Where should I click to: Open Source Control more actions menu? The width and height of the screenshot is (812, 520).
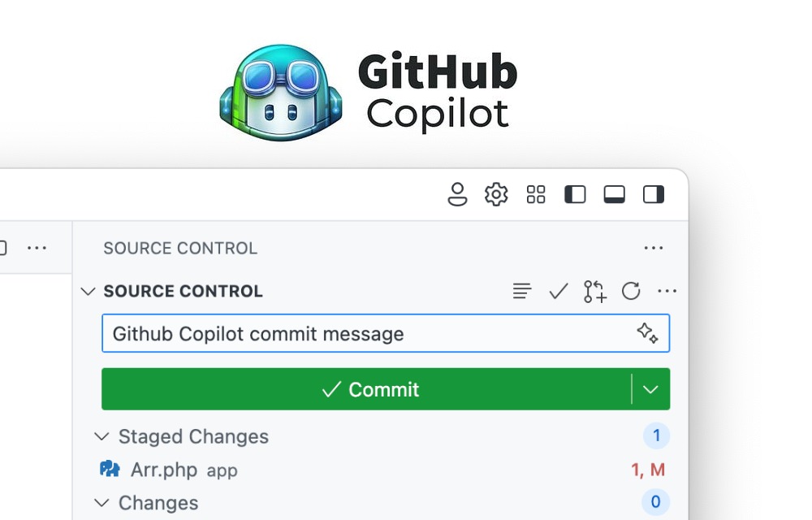pyautogui.click(x=667, y=291)
